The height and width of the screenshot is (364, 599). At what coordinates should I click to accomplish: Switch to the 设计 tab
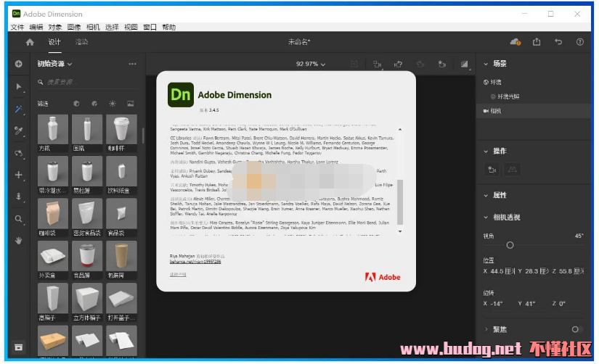tap(54, 42)
